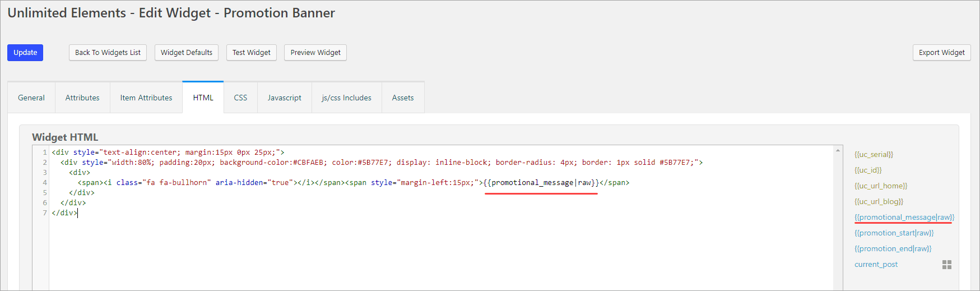Switch to the Assets tab
Image resolution: width=980 pixels, height=291 pixels.
click(403, 98)
